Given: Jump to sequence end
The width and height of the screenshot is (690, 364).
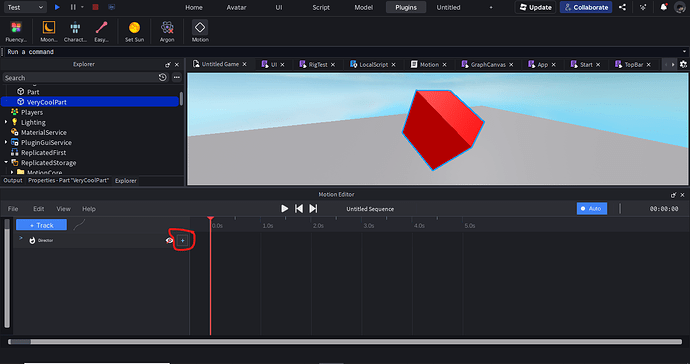Looking at the screenshot, I should click(313, 209).
